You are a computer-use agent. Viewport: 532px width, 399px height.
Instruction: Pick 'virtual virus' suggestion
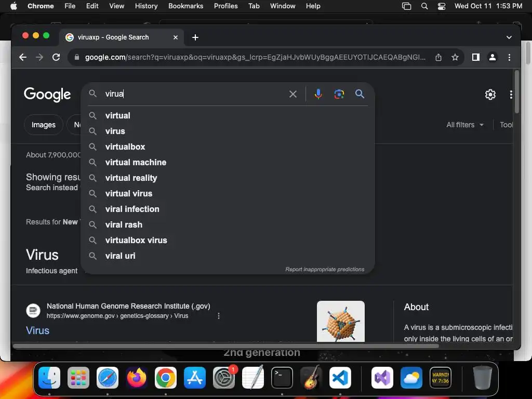228,194
